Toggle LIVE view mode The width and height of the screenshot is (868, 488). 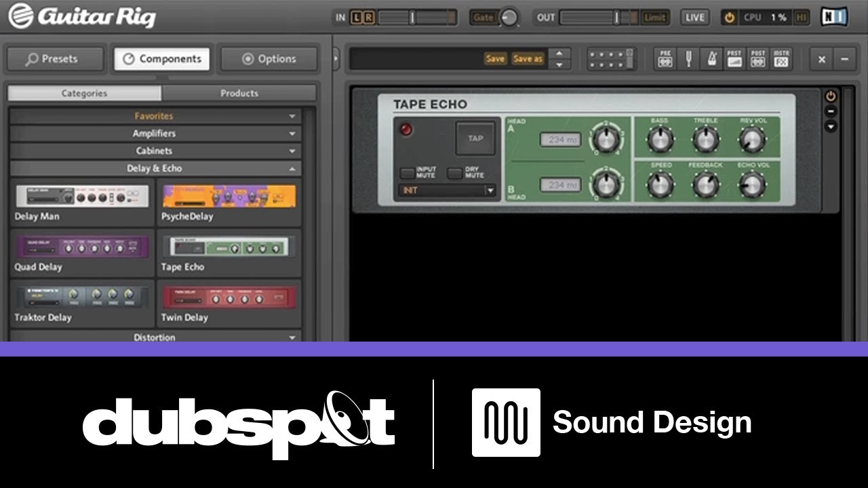pyautogui.click(x=694, y=18)
